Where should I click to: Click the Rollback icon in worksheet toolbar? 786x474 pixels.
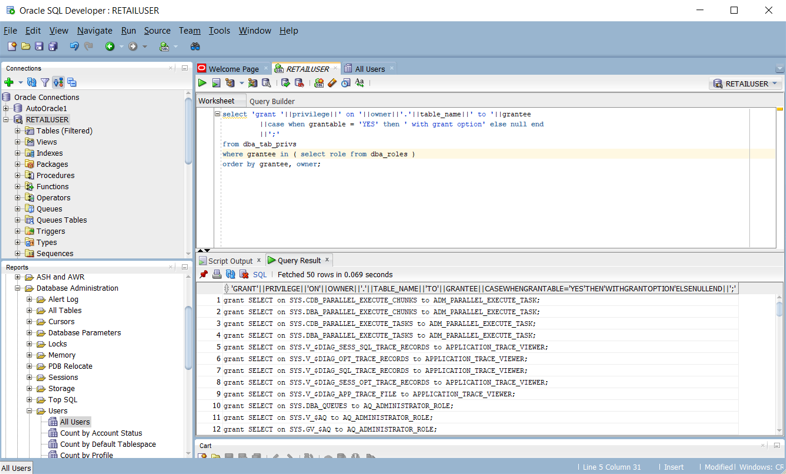299,84
